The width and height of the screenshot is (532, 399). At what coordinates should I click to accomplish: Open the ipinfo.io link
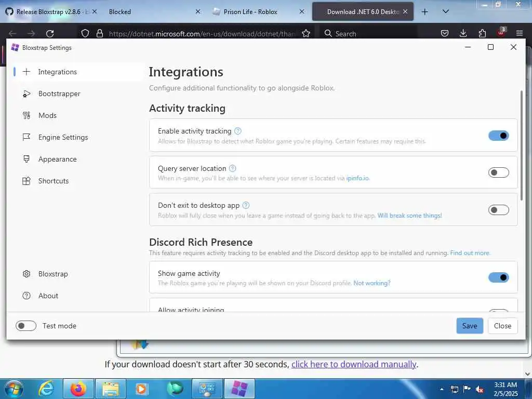[x=357, y=178]
